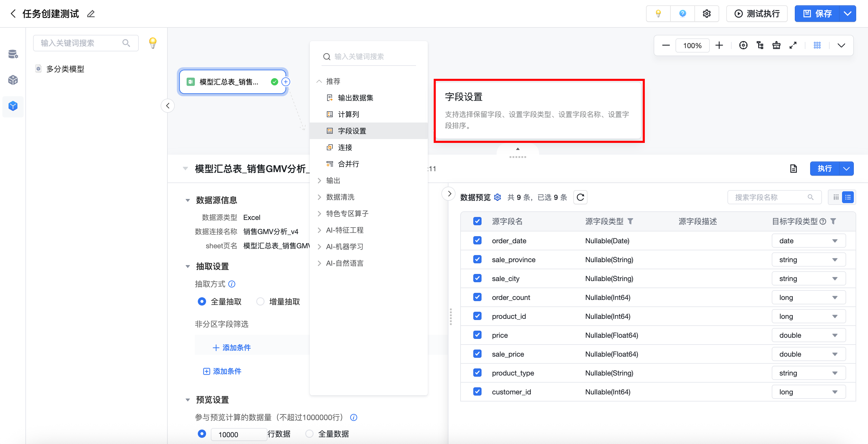Viewport: 868px width, 444px height.
Task: Edit task name with pencil icon
Action: (91, 14)
